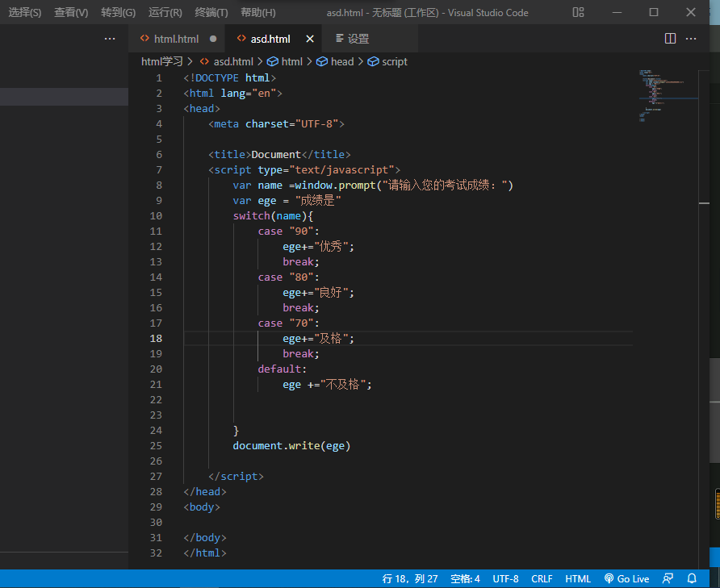Place cursor on document.write(ege) line
720x588 pixels.
pos(291,446)
